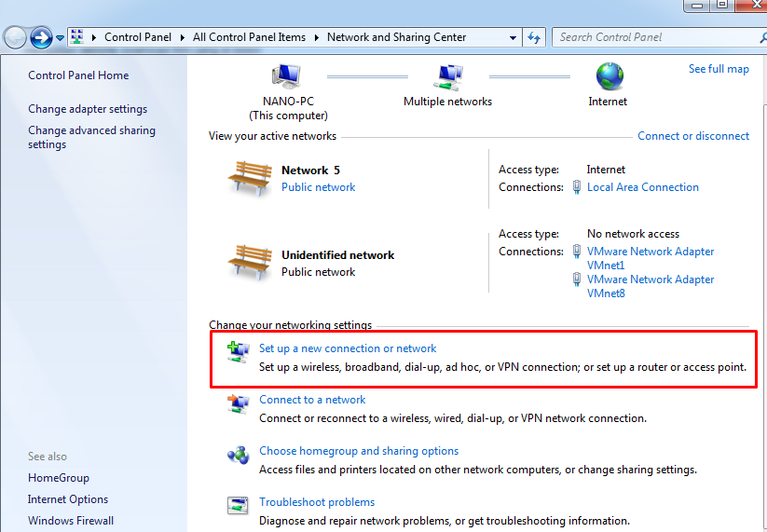This screenshot has width=767, height=532.
Task: Expand the root chevron before Control Panel
Action: [93, 37]
